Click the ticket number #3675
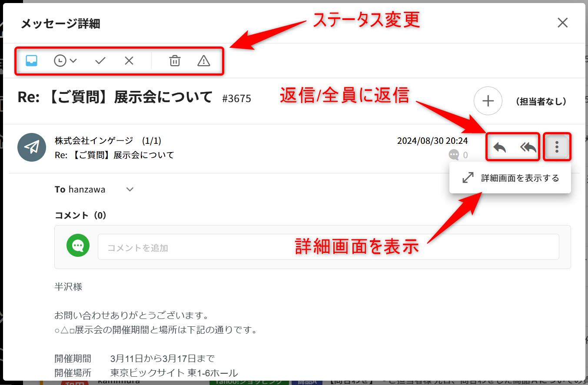 tap(236, 99)
